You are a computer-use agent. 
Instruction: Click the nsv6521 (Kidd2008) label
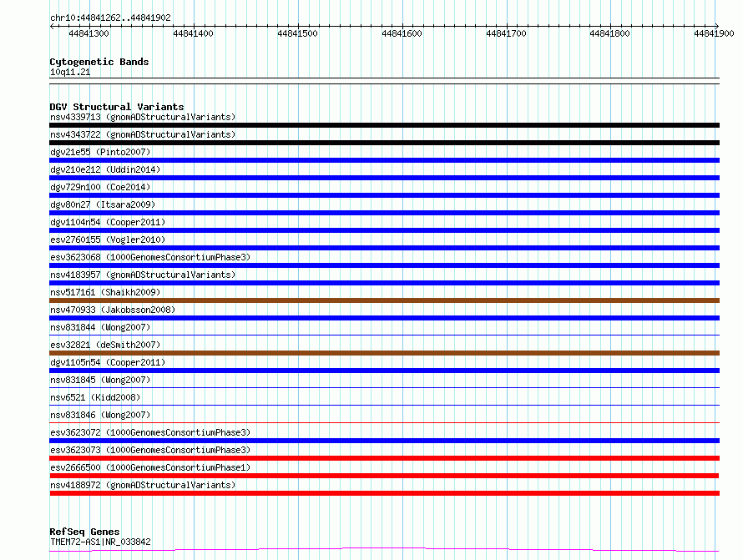(95, 397)
